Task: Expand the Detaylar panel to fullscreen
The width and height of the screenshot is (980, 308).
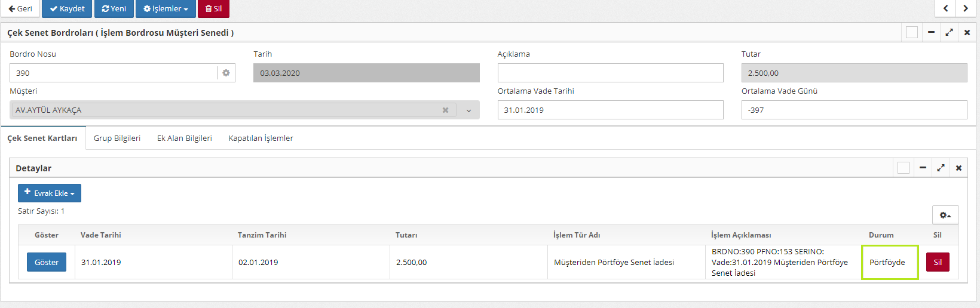Action: 941,168
